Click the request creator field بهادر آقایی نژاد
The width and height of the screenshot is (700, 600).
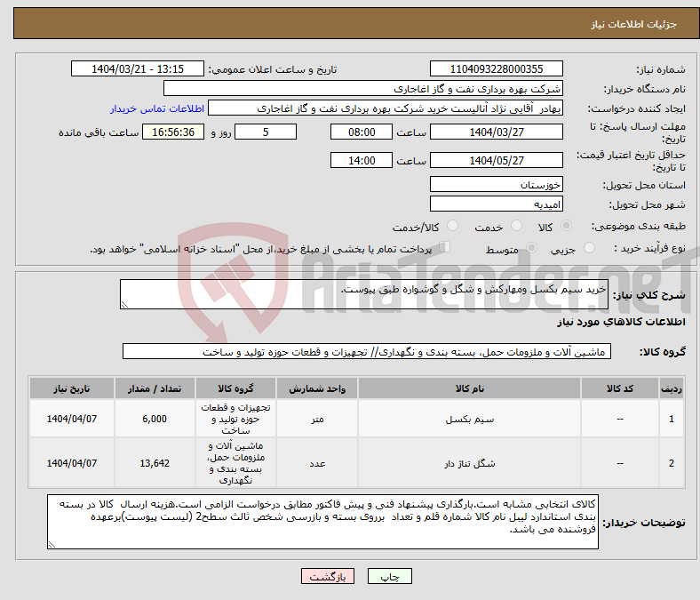click(386, 108)
